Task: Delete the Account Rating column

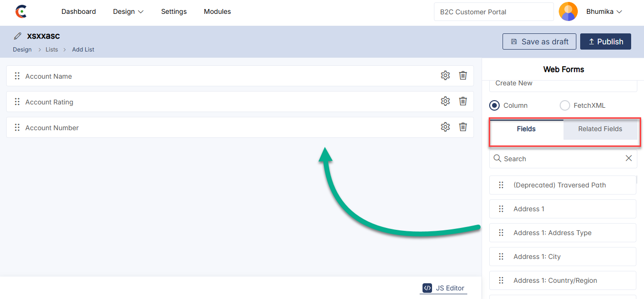Action: (x=463, y=101)
